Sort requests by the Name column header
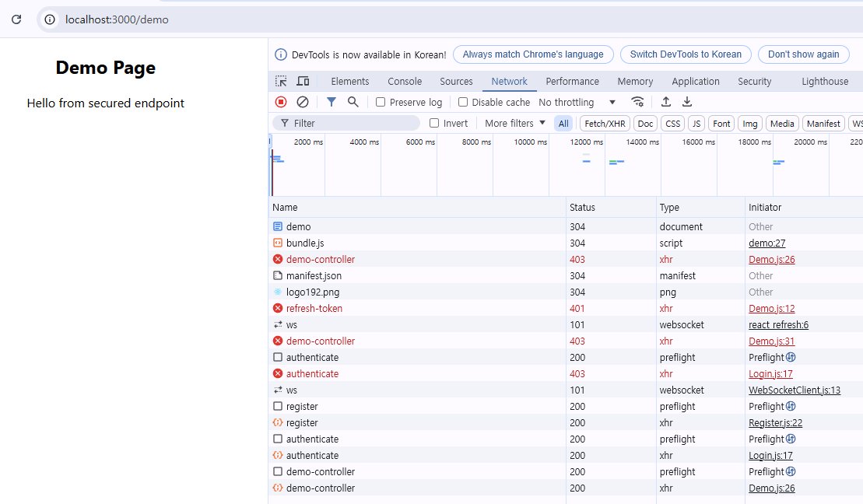This screenshot has width=863, height=504. point(417,208)
